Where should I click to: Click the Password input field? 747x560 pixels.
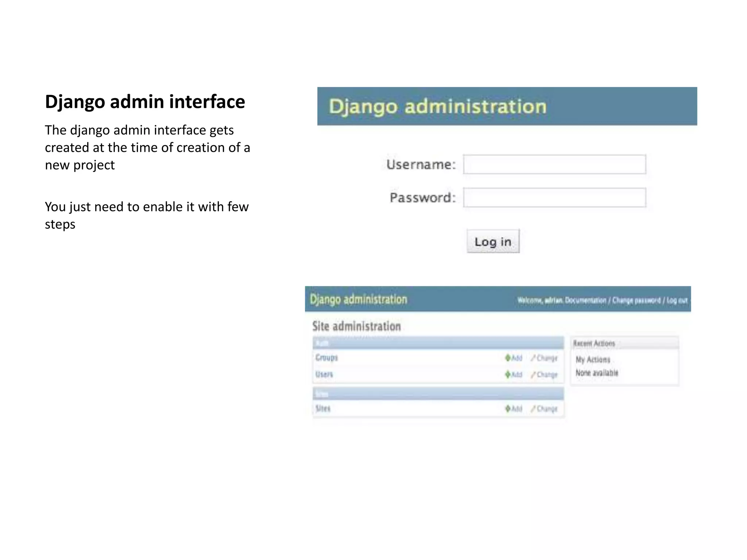coord(554,198)
